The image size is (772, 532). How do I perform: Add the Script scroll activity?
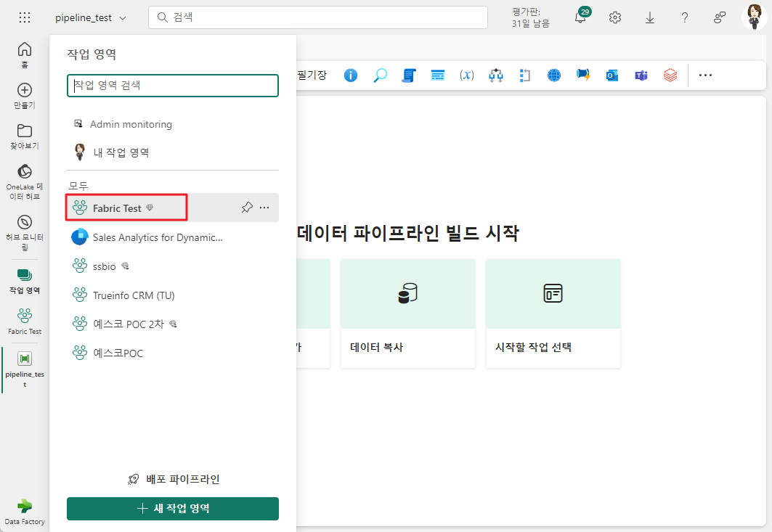point(409,75)
